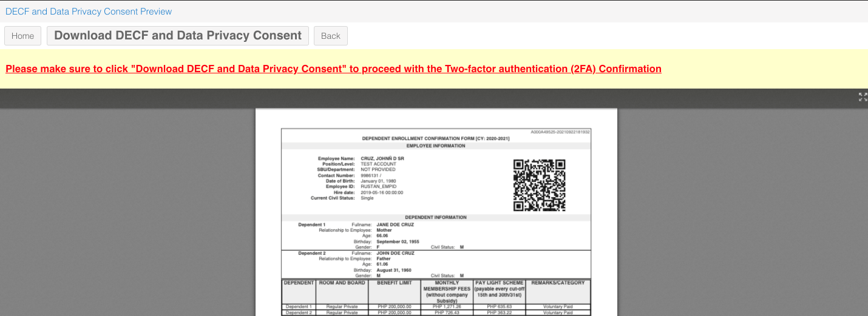868x316 pixels.
Task: Click the Employee ID value RUSTAN_EMPID
Action: [x=378, y=187]
